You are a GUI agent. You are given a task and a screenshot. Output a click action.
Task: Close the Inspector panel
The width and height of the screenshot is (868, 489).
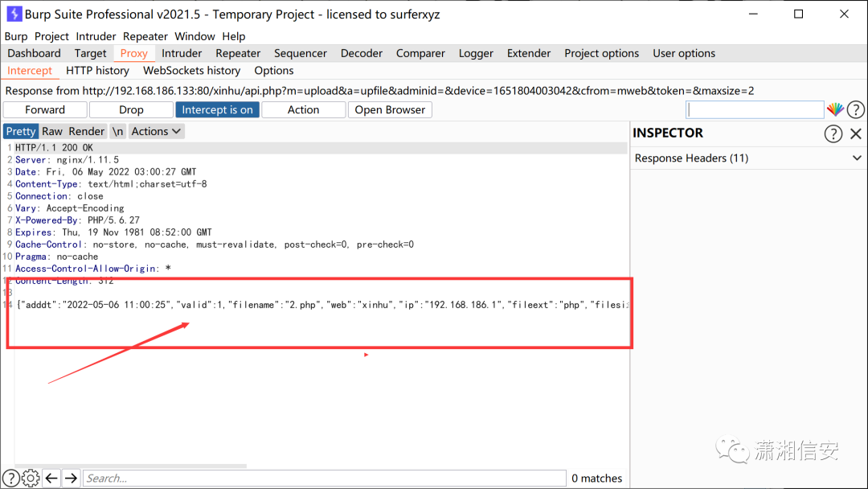coord(856,134)
